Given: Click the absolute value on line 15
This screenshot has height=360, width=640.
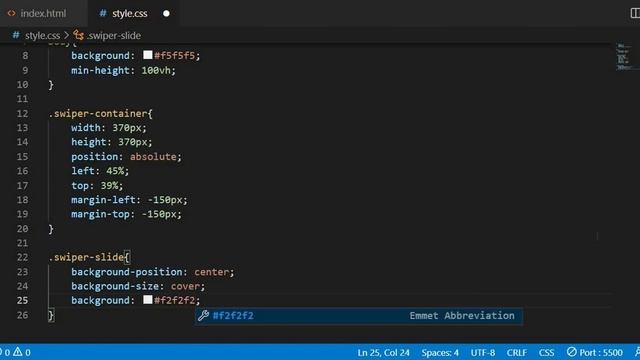Looking at the screenshot, I should pos(153,157).
